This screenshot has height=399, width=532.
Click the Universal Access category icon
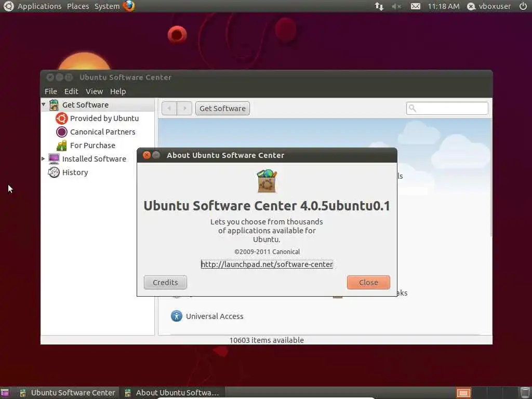pyautogui.click(x=177, y=316)
